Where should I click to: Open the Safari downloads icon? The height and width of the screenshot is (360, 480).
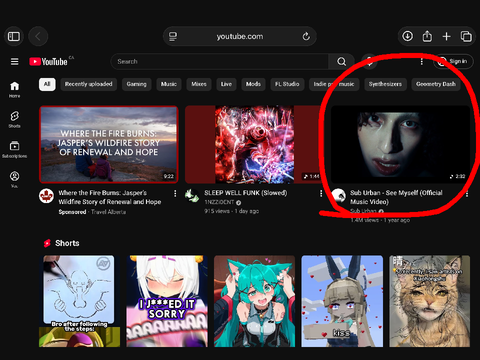pyautogui.click(x=407, y=36)
